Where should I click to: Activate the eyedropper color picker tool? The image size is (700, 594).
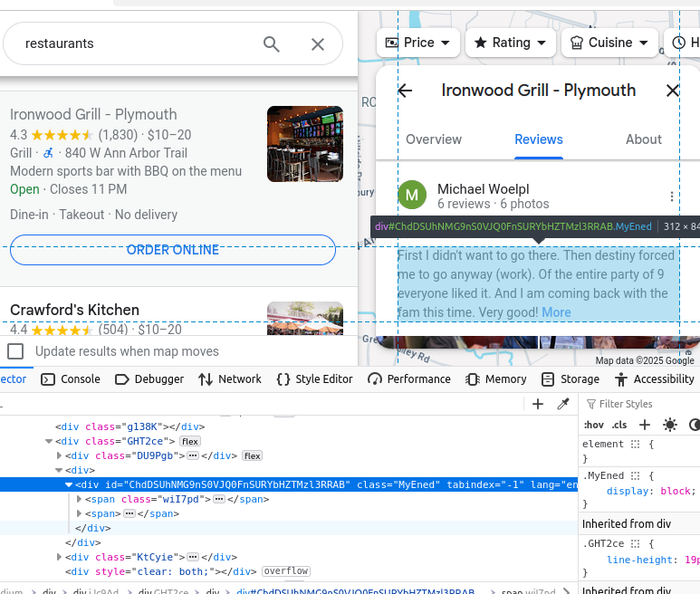[x=563, y=405]
